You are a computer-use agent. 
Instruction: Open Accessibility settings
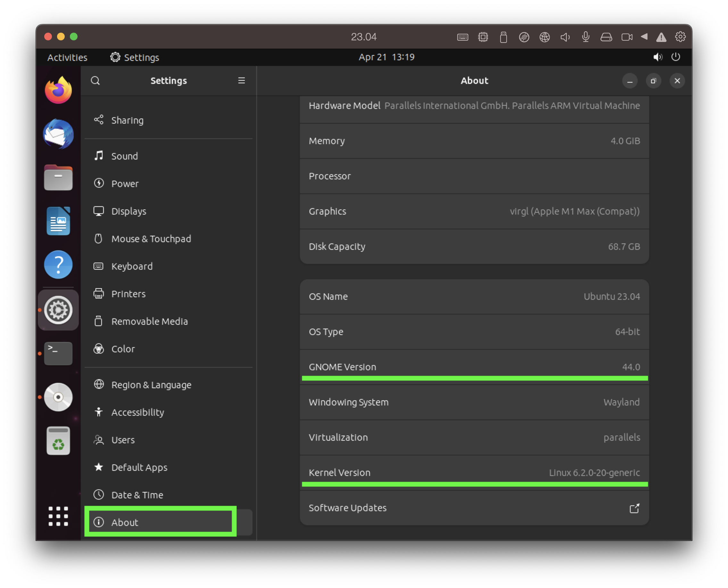pos(169,412)
